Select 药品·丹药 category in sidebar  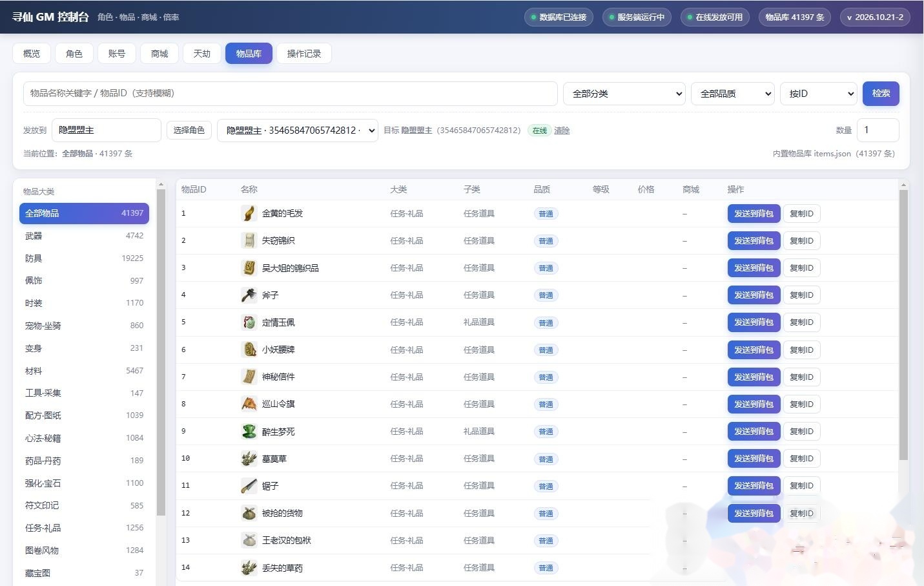click(x=84, y=461)
